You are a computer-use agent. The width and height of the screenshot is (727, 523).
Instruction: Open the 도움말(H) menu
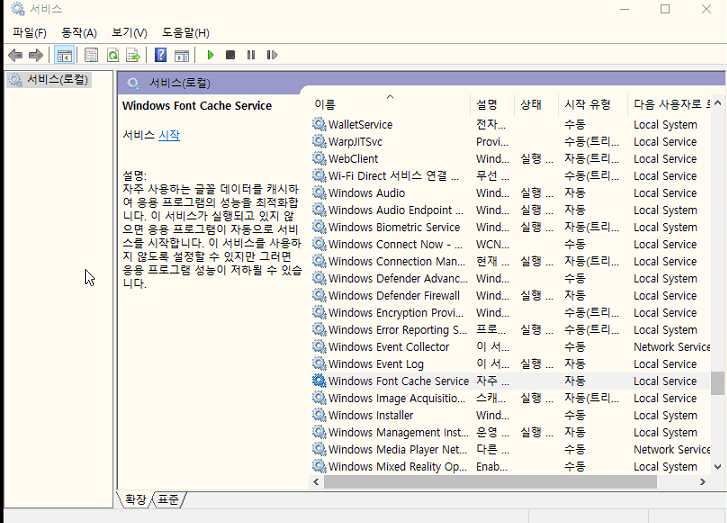pos(185,33)
